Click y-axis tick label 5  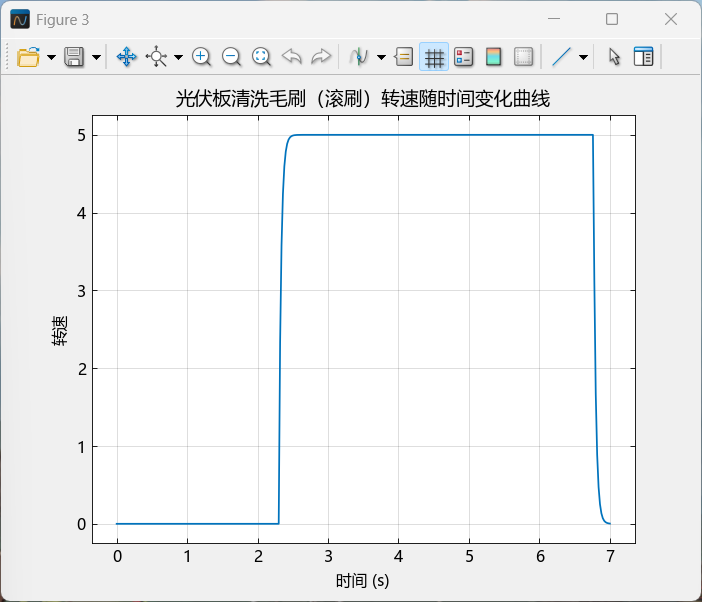[81, 135]
